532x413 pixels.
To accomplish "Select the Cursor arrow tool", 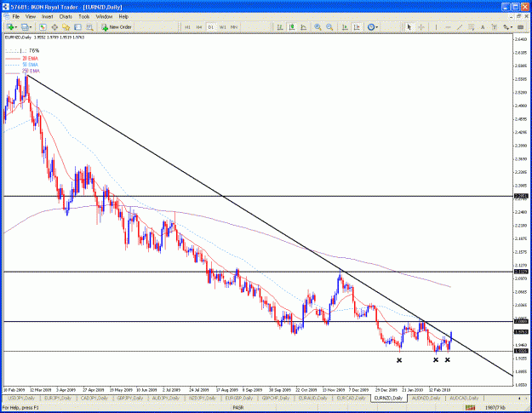I will click(409, 27).
